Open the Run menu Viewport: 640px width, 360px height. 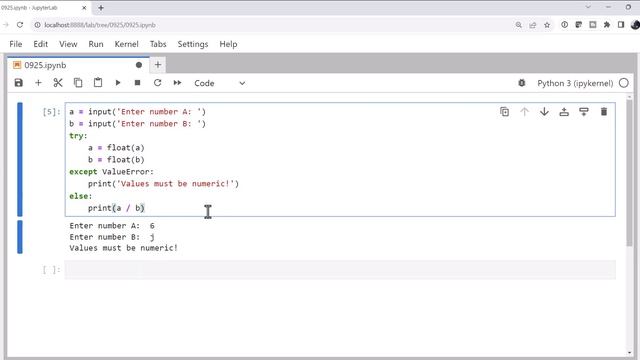coord(96,44)
